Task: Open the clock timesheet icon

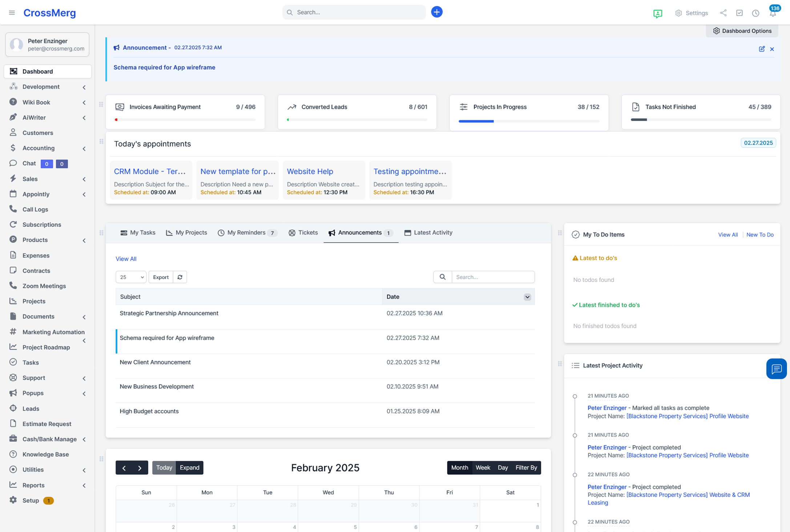Action: [x=755, y=13]
